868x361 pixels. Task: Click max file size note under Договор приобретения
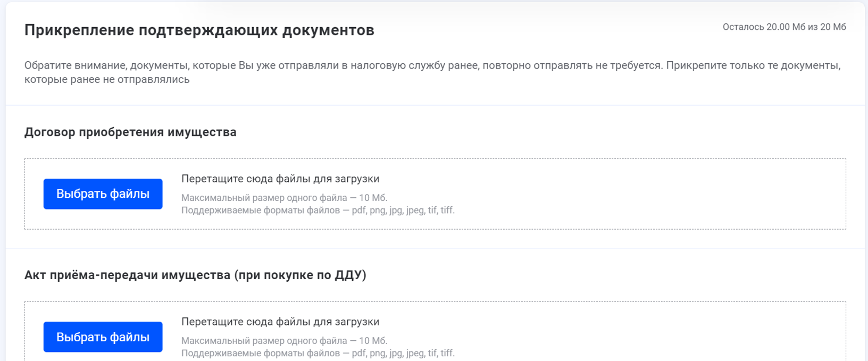(x=284, y=198)
